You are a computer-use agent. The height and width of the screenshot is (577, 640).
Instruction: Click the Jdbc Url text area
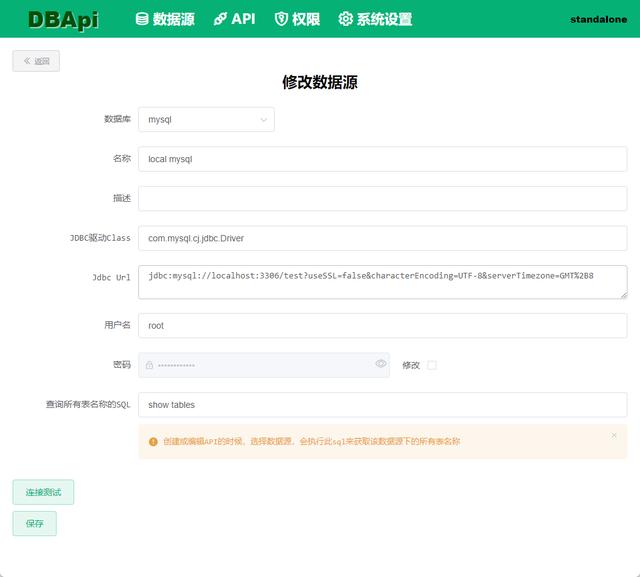(x=382, y=282)
